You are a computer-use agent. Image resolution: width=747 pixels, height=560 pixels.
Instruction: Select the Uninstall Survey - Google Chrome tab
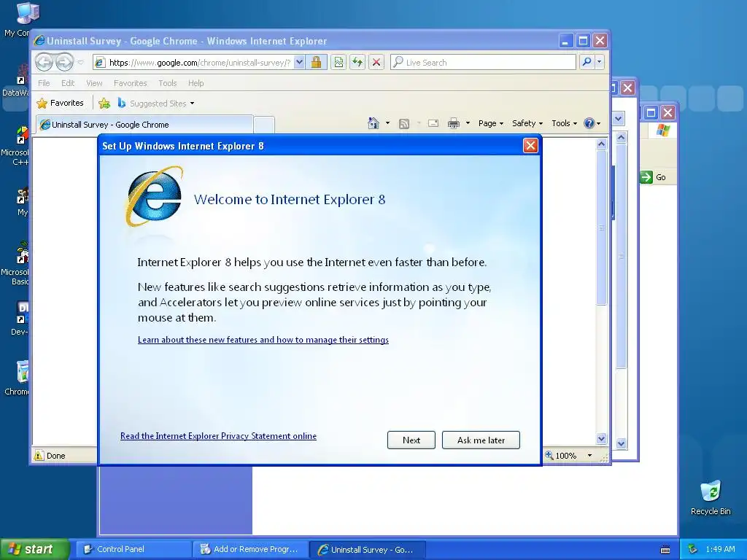(144, 125)
